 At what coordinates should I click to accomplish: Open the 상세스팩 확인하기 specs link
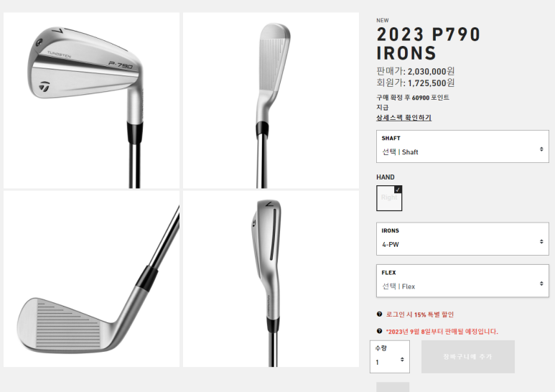click(x=404, y=118)
